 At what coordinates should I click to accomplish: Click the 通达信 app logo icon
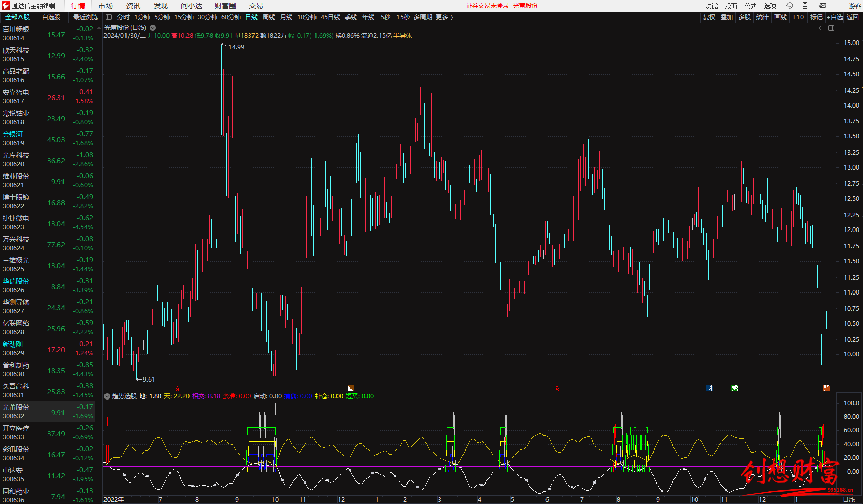pos(6,6)
